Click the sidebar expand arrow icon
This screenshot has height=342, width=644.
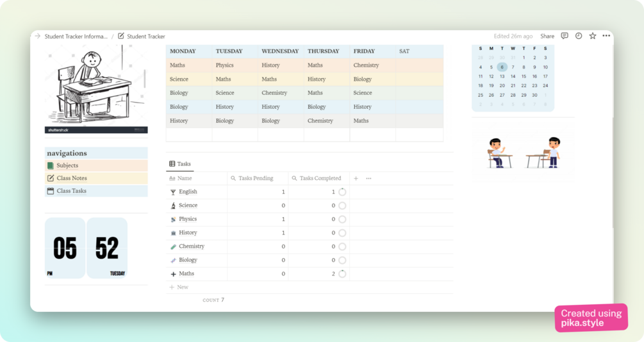pos(37,36)
